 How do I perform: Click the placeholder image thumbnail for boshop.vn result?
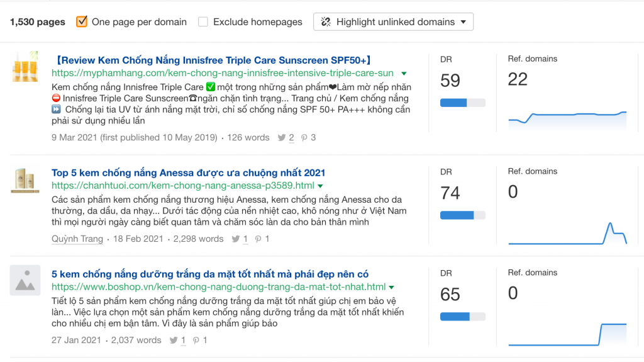(x=25, y=280)
